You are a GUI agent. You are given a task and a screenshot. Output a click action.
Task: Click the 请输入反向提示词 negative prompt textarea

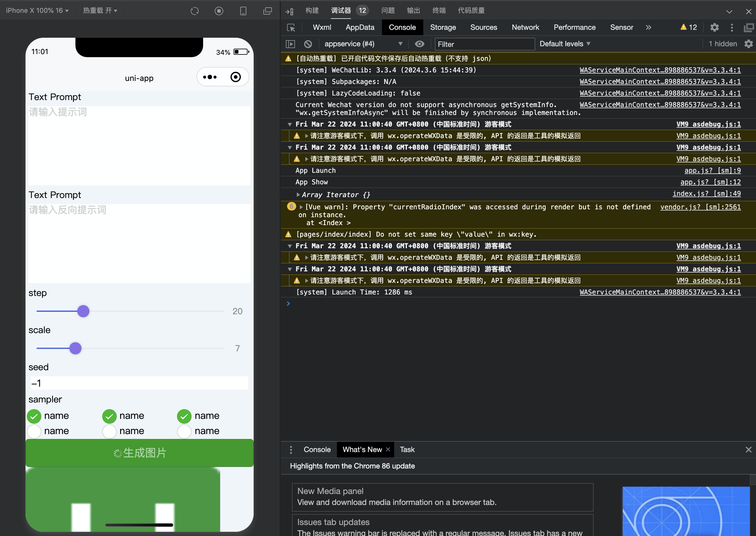click(x=139, y=244)
